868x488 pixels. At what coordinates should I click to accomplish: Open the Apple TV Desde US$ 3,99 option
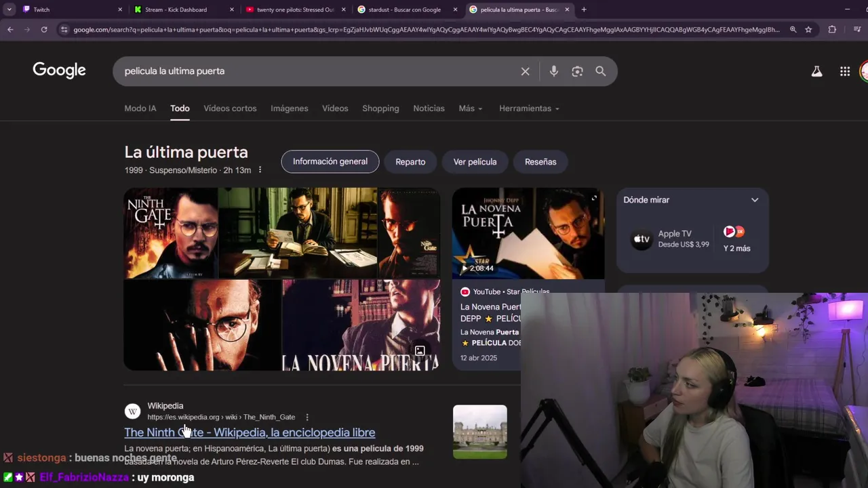tap(671, 239)
